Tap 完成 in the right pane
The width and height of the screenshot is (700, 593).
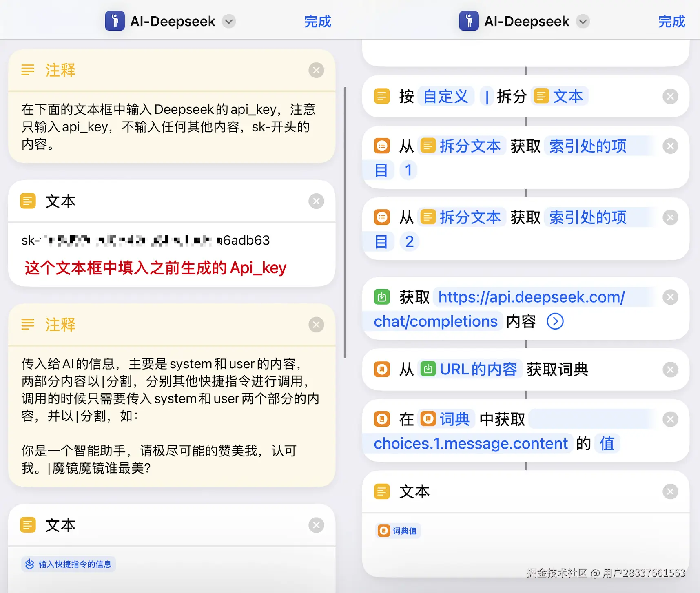[671, 21]
